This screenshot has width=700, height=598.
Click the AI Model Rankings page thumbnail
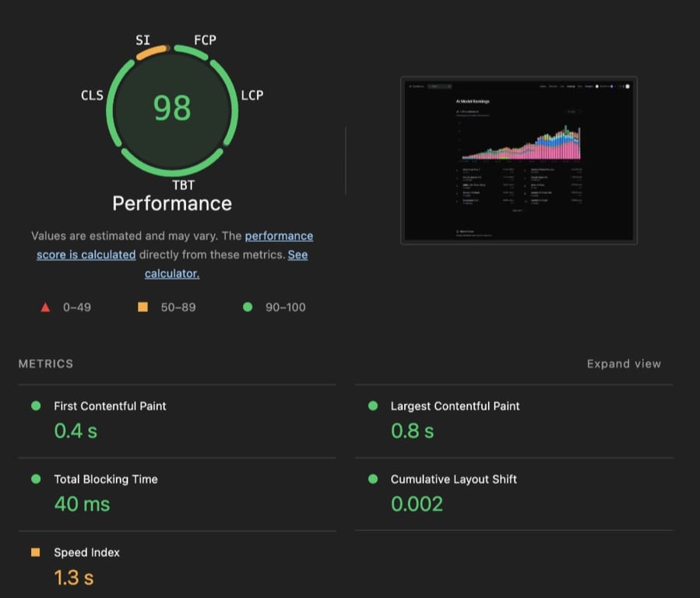click(517, 159)
